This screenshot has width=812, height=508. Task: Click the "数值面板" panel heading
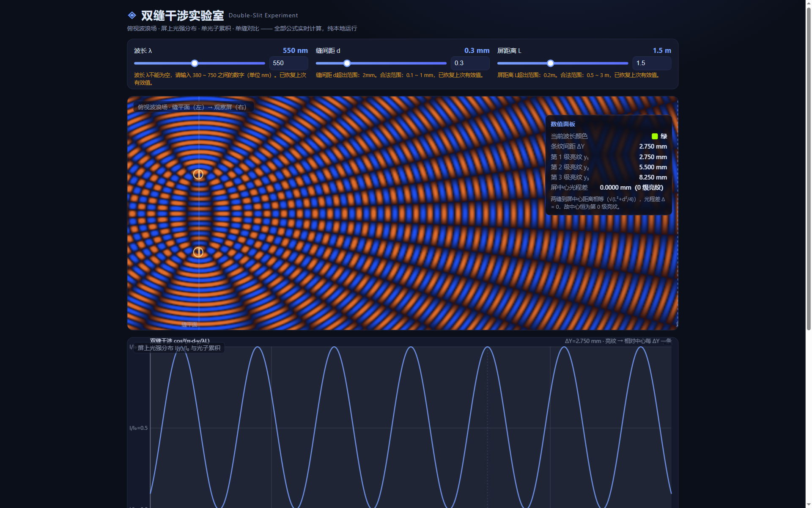point(563,124)
